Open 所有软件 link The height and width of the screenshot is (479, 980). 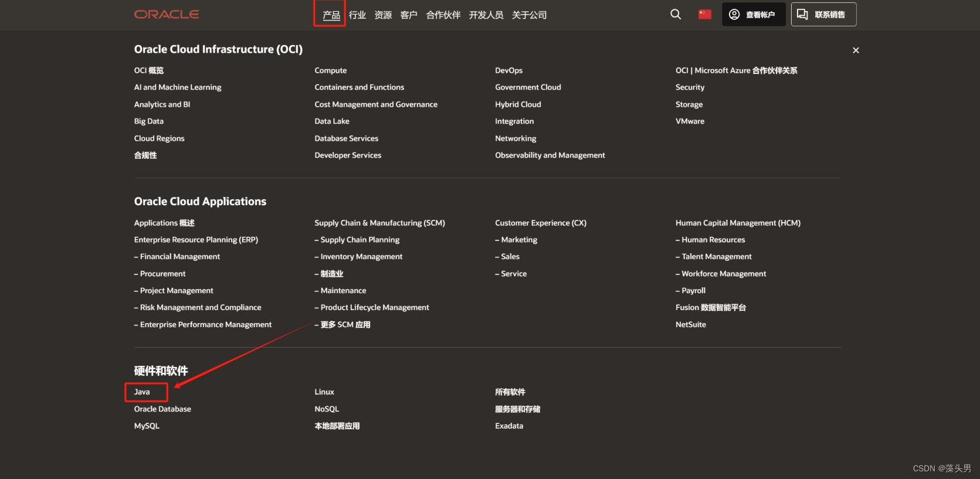click(x=510, y=392)
